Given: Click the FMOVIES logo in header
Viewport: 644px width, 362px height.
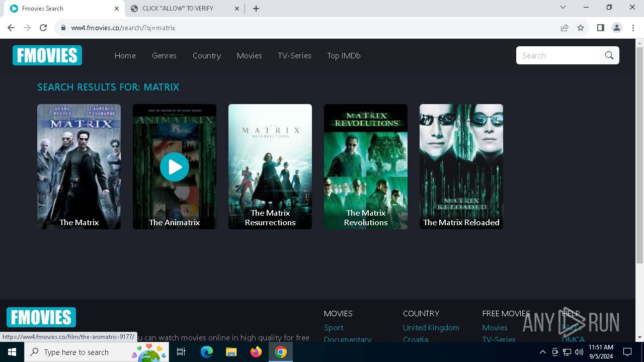Looking at the screenshot, I should [x=47, y=55].
